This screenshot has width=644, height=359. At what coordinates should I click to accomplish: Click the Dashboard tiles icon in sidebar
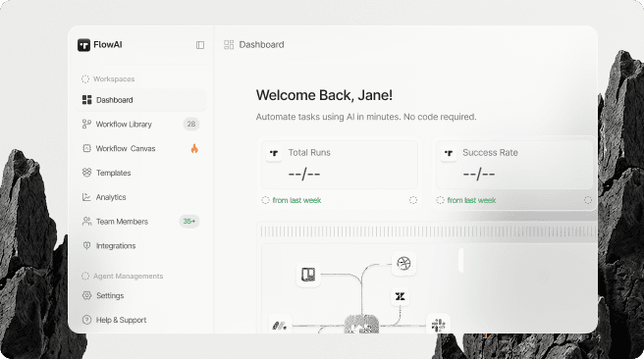click(86, 100)
